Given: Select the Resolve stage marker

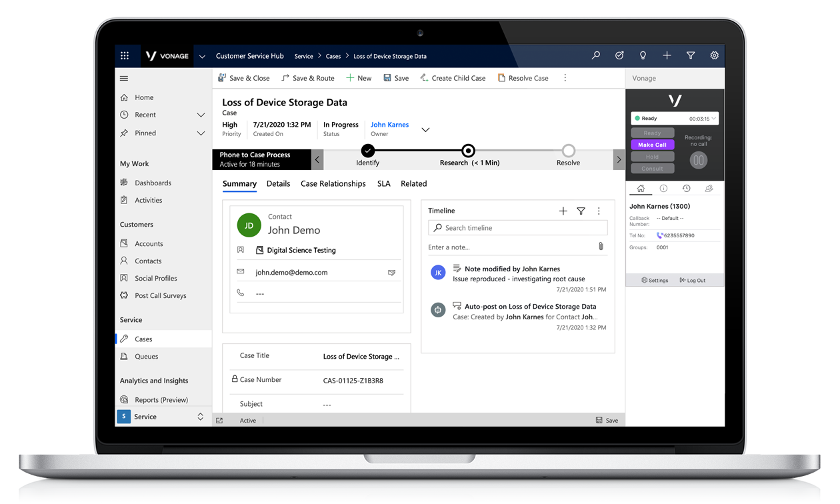Looking at the screenshot, I should coord(568,151).
